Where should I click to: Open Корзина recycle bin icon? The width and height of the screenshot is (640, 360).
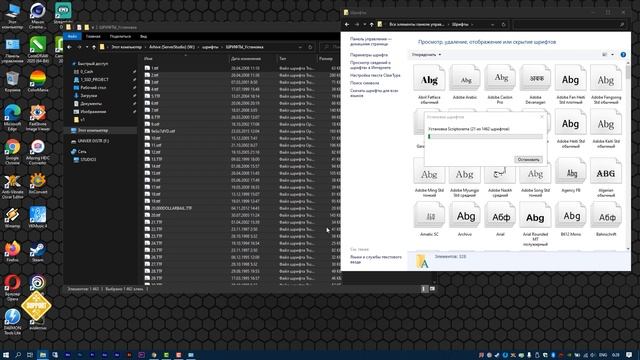tap(12, 81)
